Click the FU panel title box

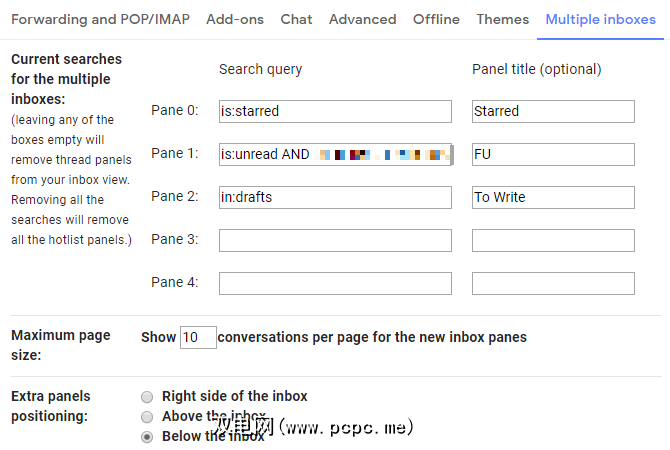(x=552, y=154)
